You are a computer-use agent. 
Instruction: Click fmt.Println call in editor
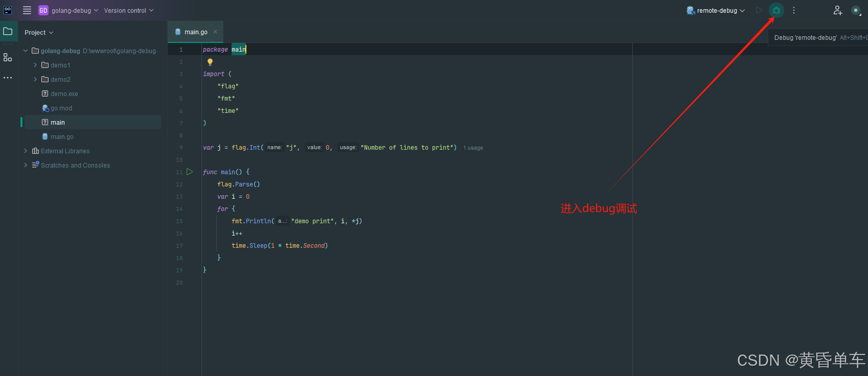(296, 221)
